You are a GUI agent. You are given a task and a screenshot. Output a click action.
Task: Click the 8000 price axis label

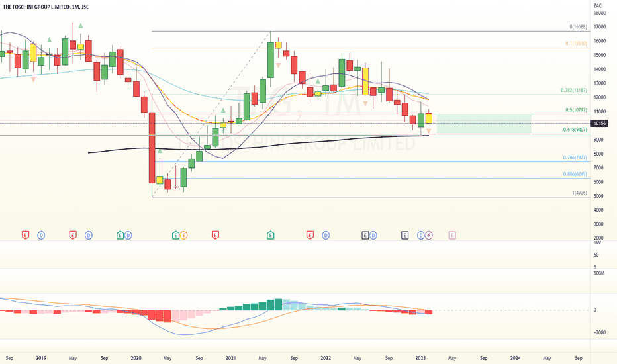[598, 154]
